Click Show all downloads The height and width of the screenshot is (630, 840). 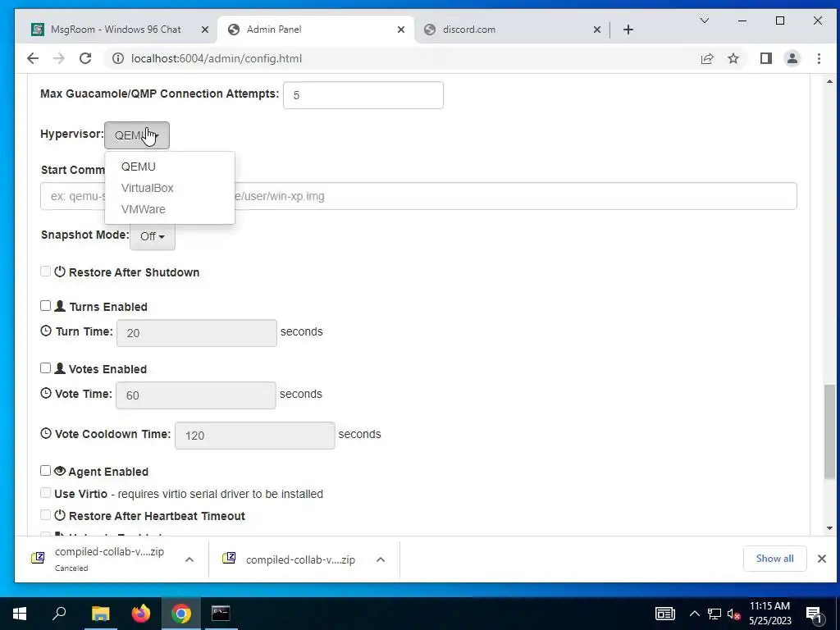pyautogui.click(x=774, y=559)
